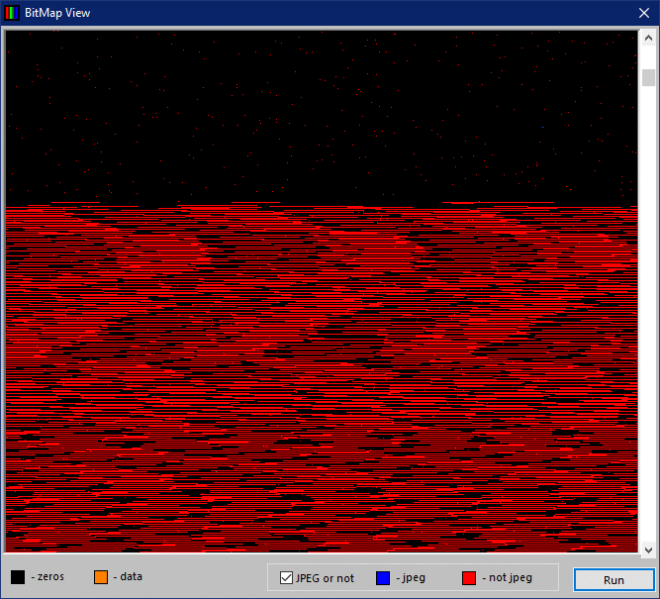This screenshot has height=599, width=660.
Task: Click the "- data" legend label
Action: point(128,577)
